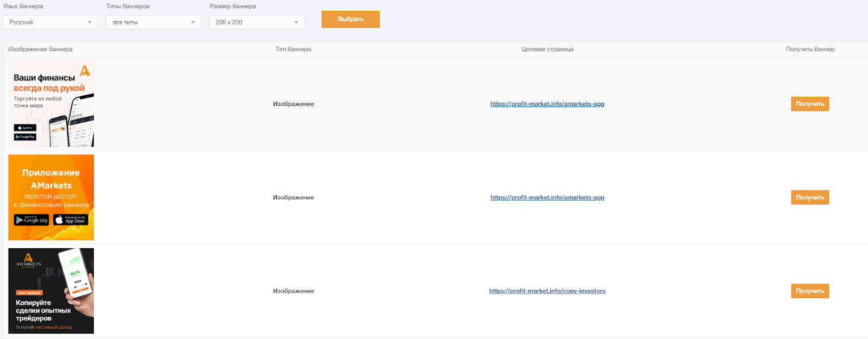Click the 'Получить баннер' column header
This screenshot has height=339, width=868.
[x=810, y=49]
